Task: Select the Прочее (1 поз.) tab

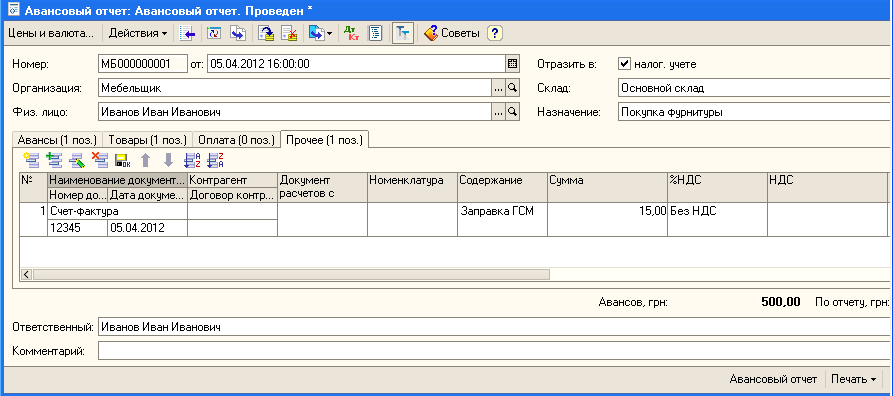Action: (325, 139)
